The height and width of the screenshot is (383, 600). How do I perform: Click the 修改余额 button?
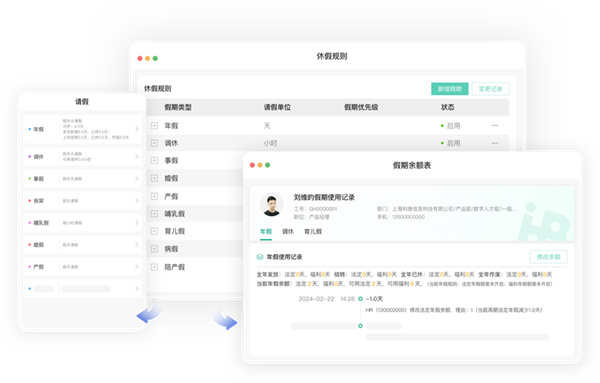[x=548, y=257]
